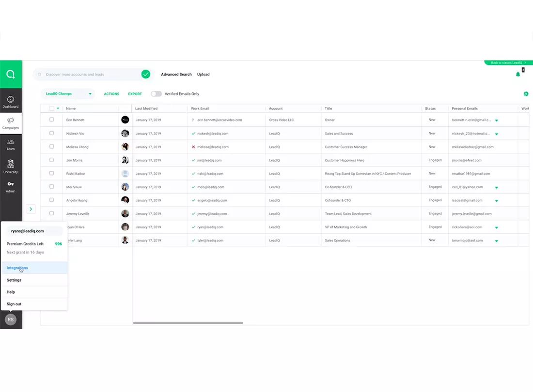Viewport: 533px width, 392px height.
Task: Expand personal emails for bennett.n.erin@gmail
Action: coord(496,121)
